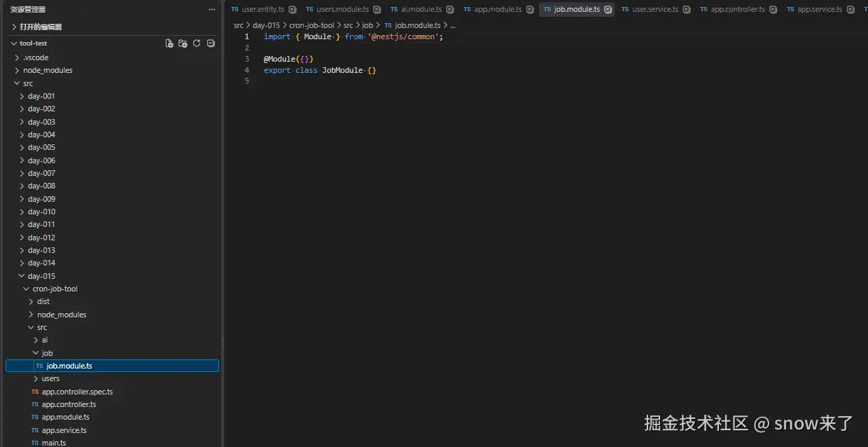Collapse the day-015 folder
Viewport: 868px width, 447px height.
tap(22, 276)
